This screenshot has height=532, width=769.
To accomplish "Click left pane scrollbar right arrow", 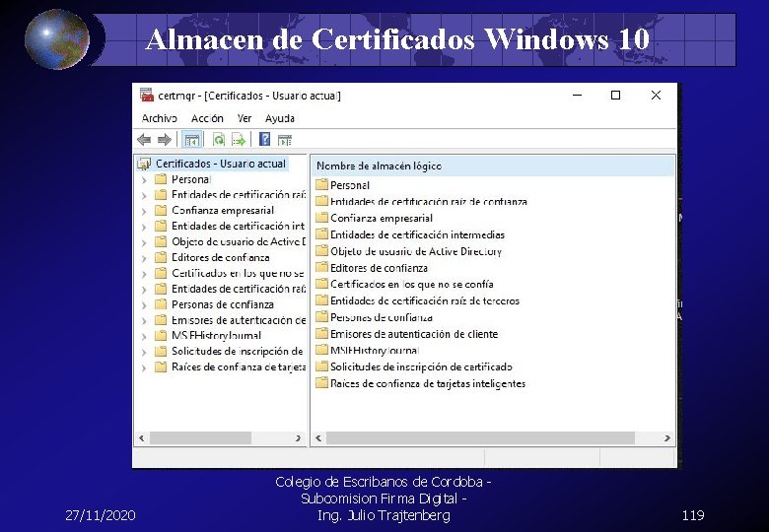I will [298, 438].
